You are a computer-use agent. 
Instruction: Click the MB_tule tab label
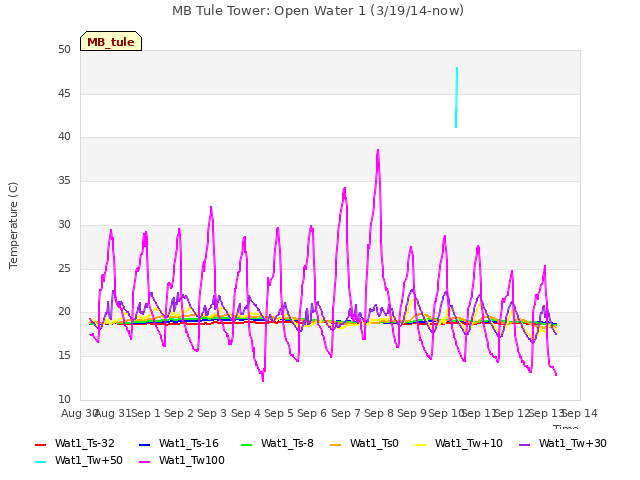(111, 42)
